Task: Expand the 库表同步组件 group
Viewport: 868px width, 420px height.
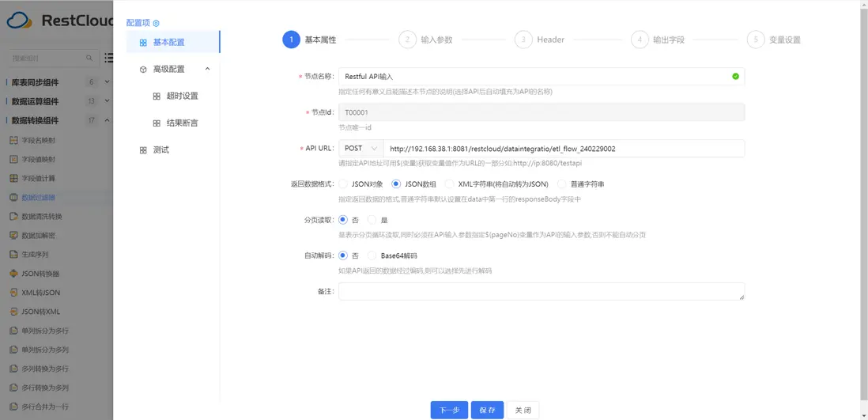Action: click(x=108, y=82)
